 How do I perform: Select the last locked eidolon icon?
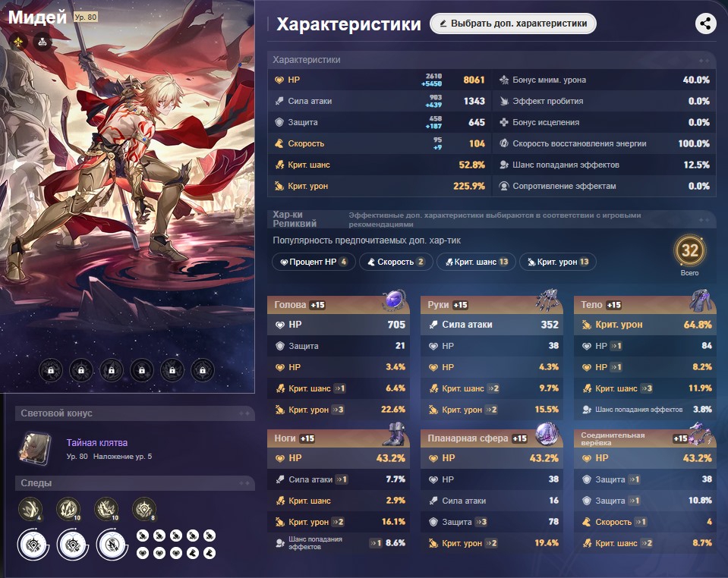[x=203, y=370]
